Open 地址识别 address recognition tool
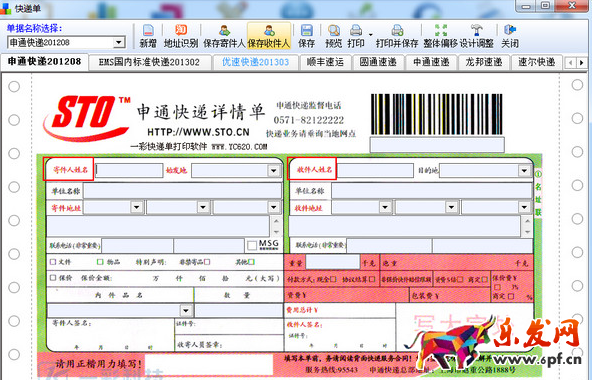Screen dimensions: 592x380 tap(181, 30)
